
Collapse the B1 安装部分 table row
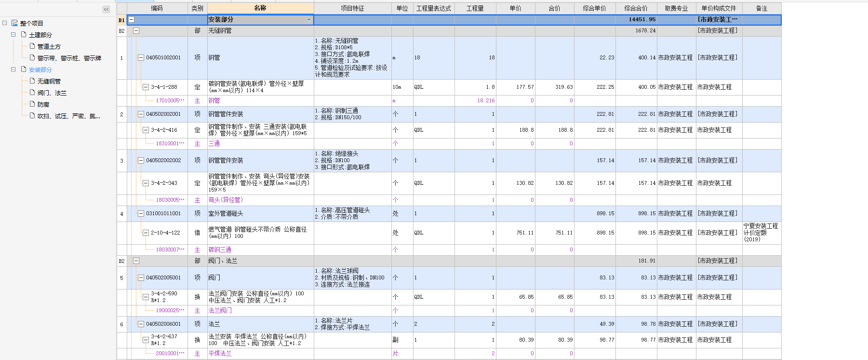[131, 20]
